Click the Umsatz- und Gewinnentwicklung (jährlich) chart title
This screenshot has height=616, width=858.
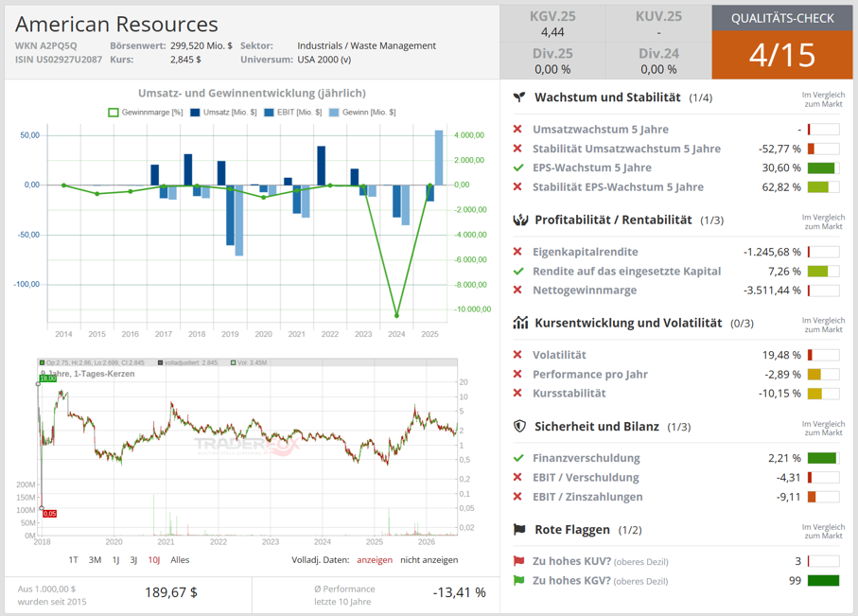(x=252, y=93)
